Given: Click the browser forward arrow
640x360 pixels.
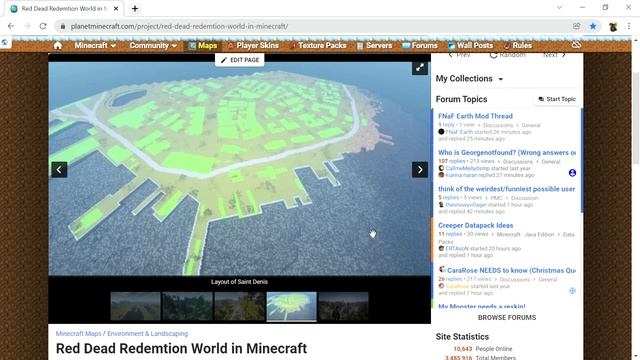Looking at the screenshot, I should pyautogui.click(x=27, y=26).
